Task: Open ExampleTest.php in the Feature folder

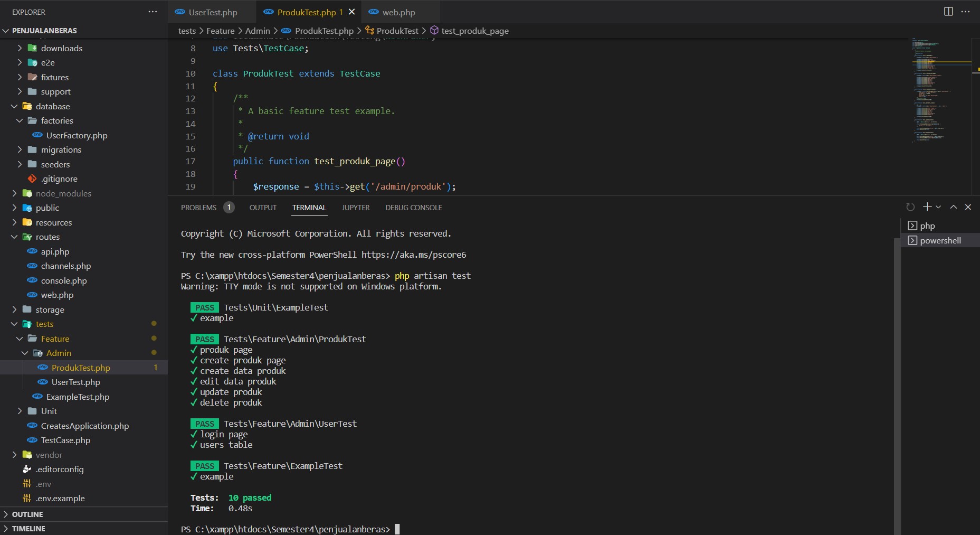Action: tap(84, 397)
